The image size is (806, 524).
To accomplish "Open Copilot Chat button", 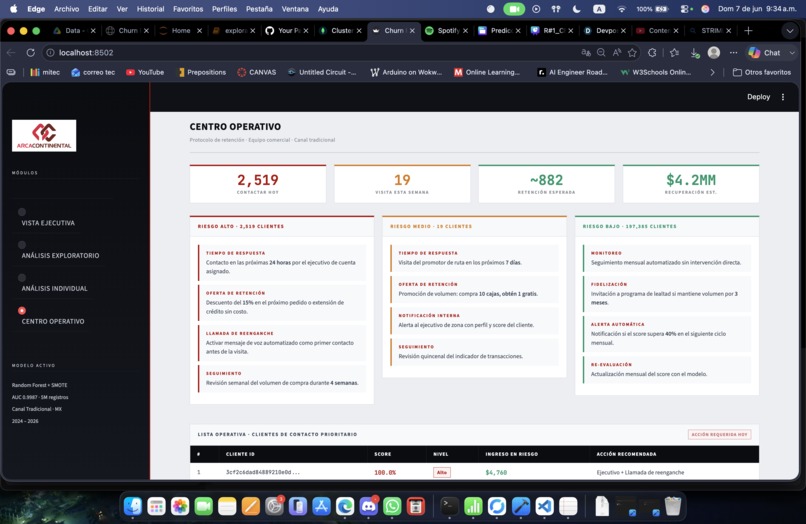I will 767,52.
